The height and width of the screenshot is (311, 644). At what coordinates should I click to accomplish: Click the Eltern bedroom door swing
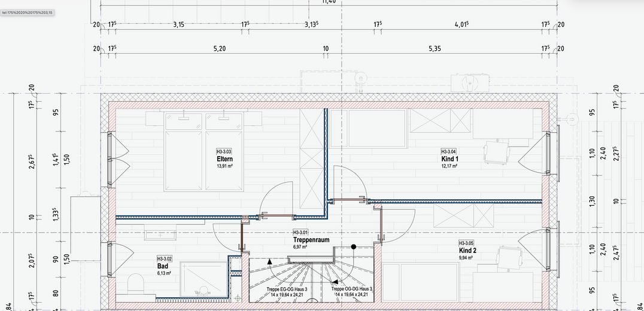[x=277, y=199]
